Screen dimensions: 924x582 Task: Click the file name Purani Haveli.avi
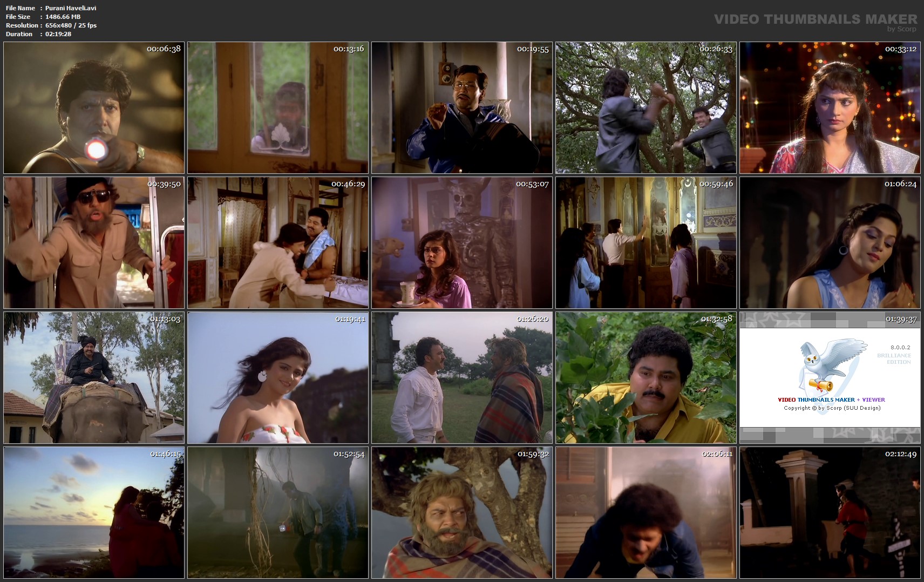click(71, 8)
